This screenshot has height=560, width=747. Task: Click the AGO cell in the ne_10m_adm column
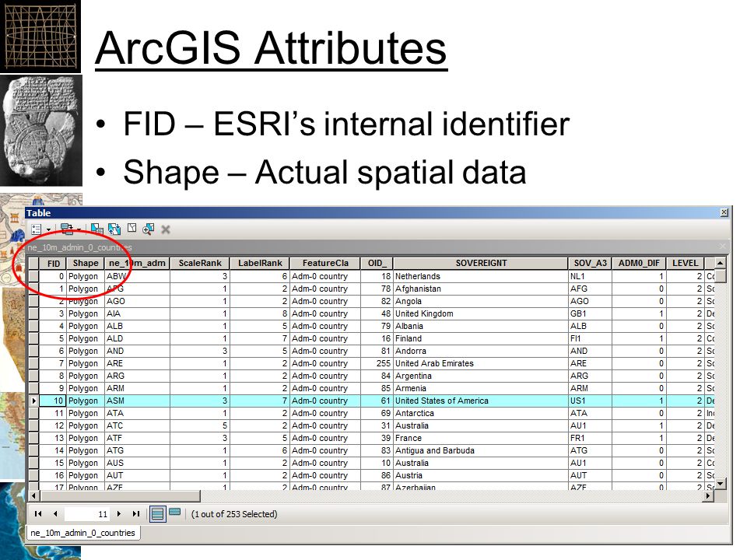click(137, 302)
